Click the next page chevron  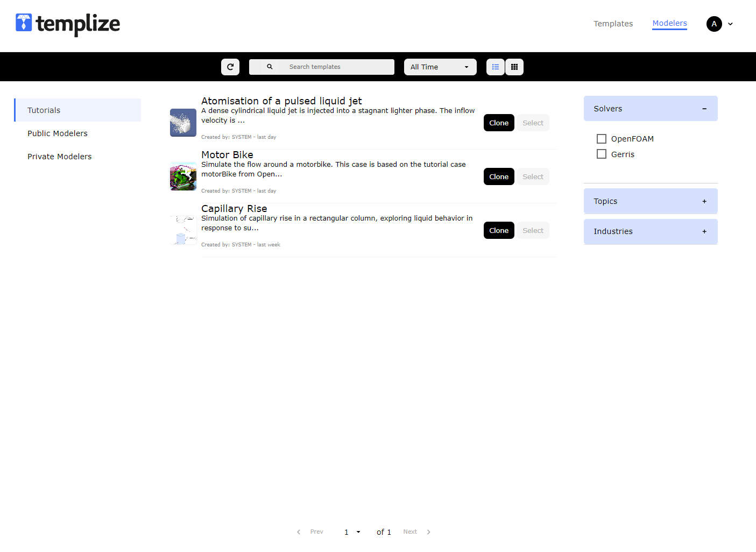(x=428, y=532)
